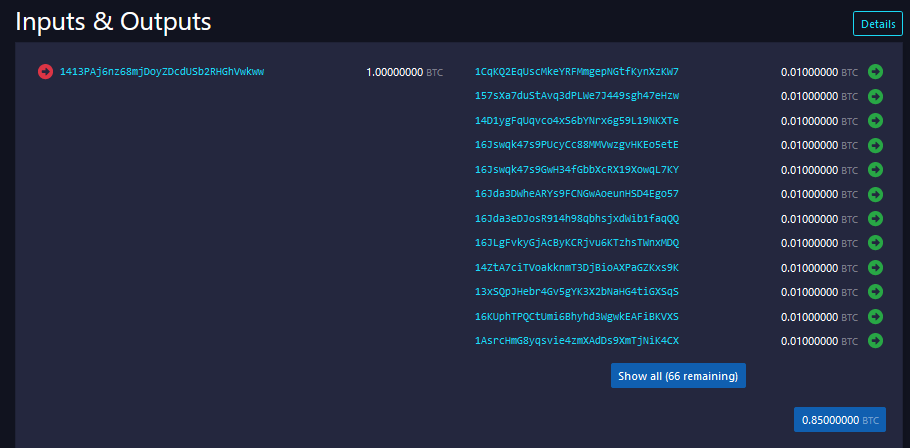Select 0.01000000 BTC amount for 1AsrcHmG8yq output
910x448 pixels.
pos(819,342)
